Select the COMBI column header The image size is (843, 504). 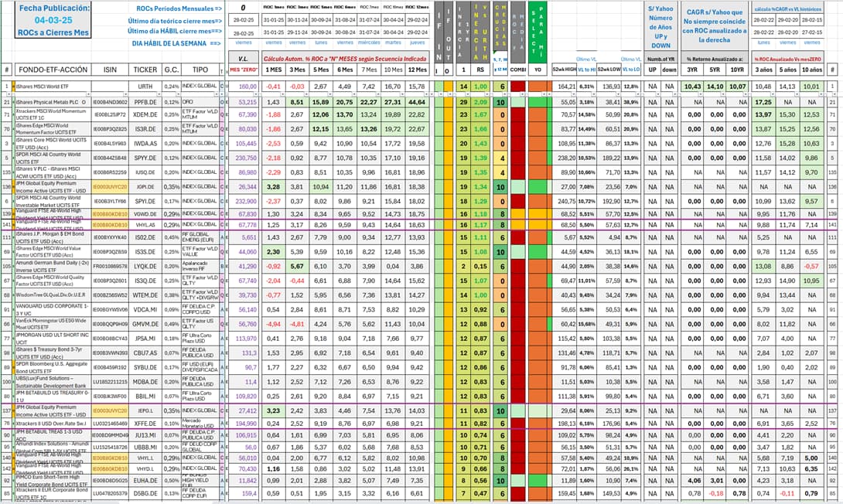(517, 70)
